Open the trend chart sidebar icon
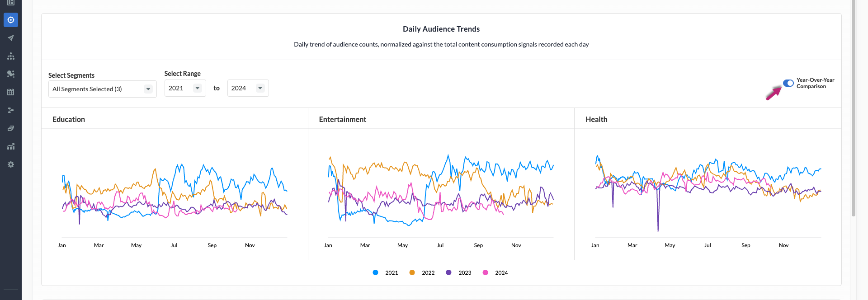This screenshot has height=300, width=868. [x=11, y=146]
